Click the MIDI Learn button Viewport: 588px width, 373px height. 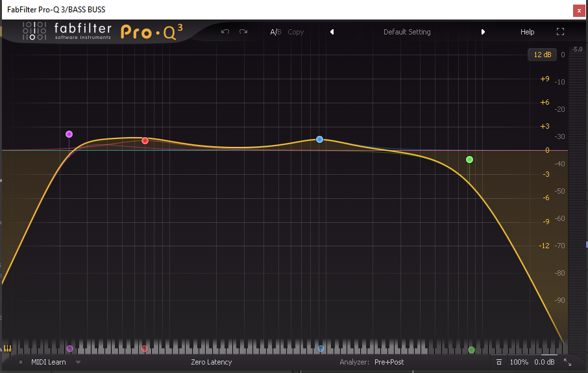[49, 362]
